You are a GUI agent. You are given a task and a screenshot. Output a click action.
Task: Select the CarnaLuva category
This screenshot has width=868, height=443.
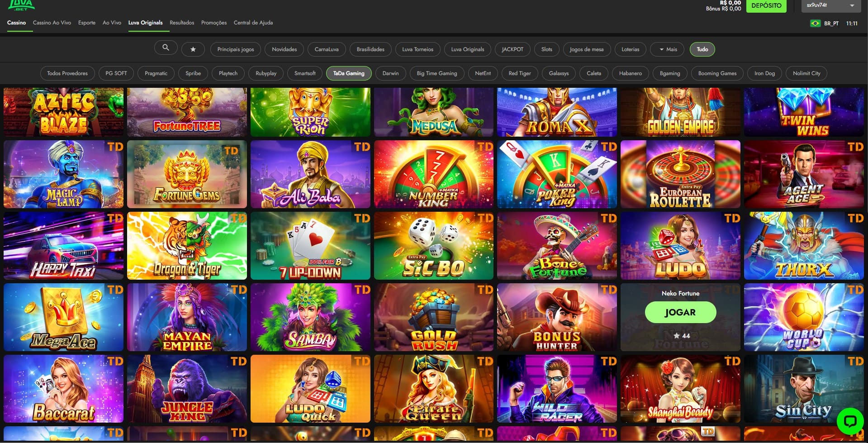click(x=327, y=49)
